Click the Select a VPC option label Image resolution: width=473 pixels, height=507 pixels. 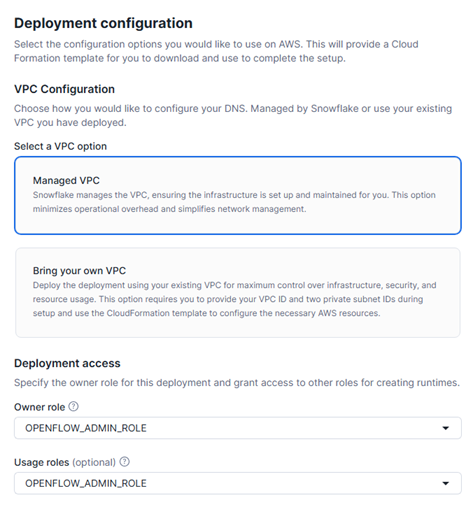point(60,146)
